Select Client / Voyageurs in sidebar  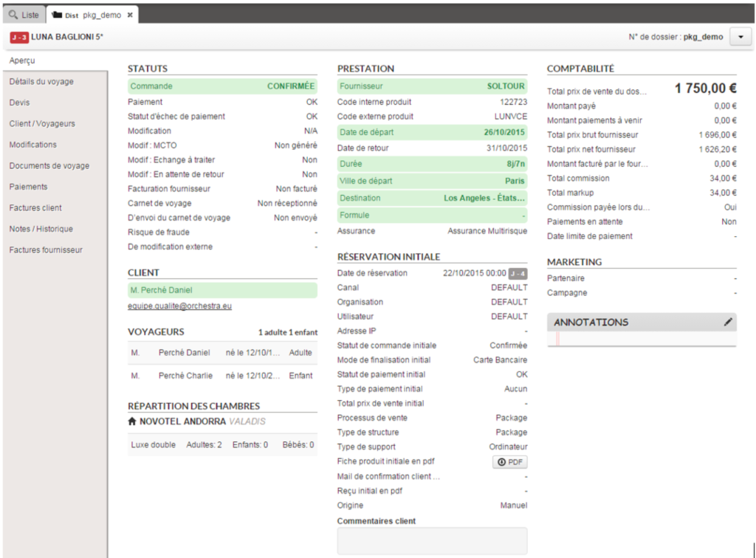(x=42, y=124)
